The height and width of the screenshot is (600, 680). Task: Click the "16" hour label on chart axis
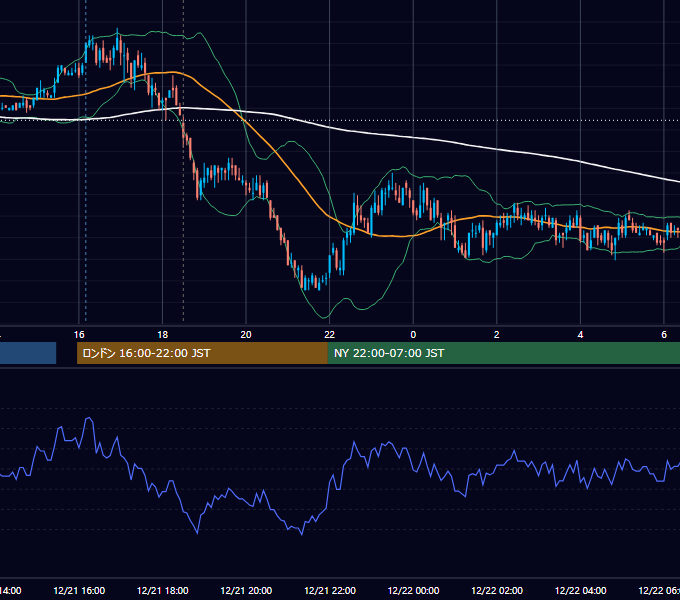(x=79, y=335)
